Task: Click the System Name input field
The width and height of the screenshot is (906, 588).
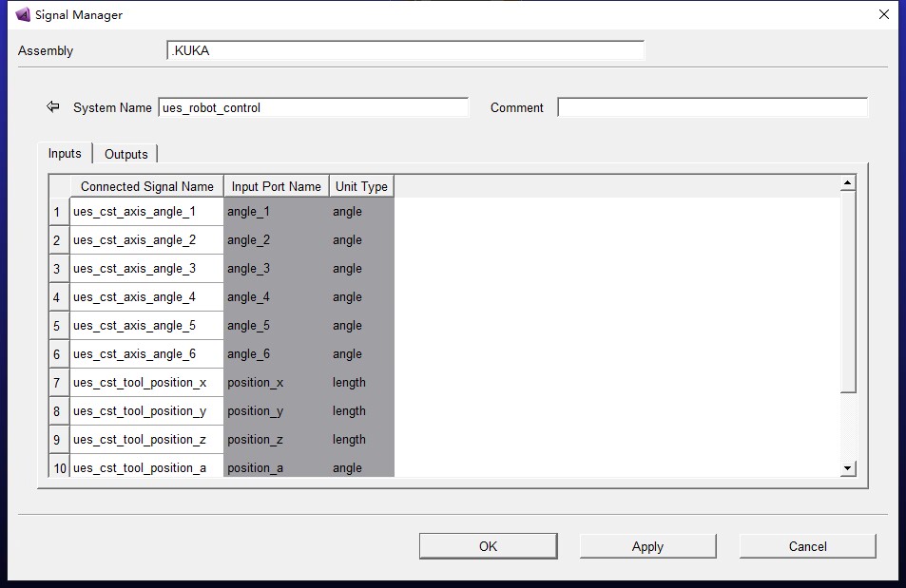Action: tap(314, 107)
